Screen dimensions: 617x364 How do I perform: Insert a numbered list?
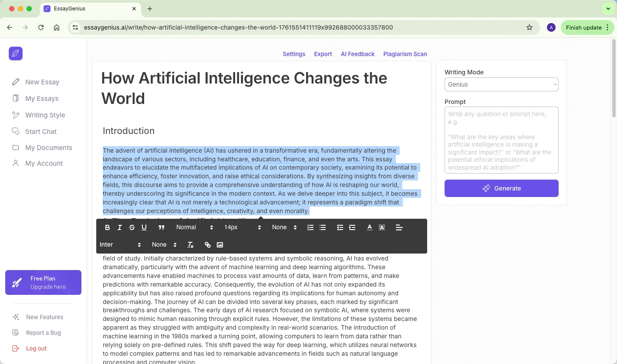pos(310,227)
